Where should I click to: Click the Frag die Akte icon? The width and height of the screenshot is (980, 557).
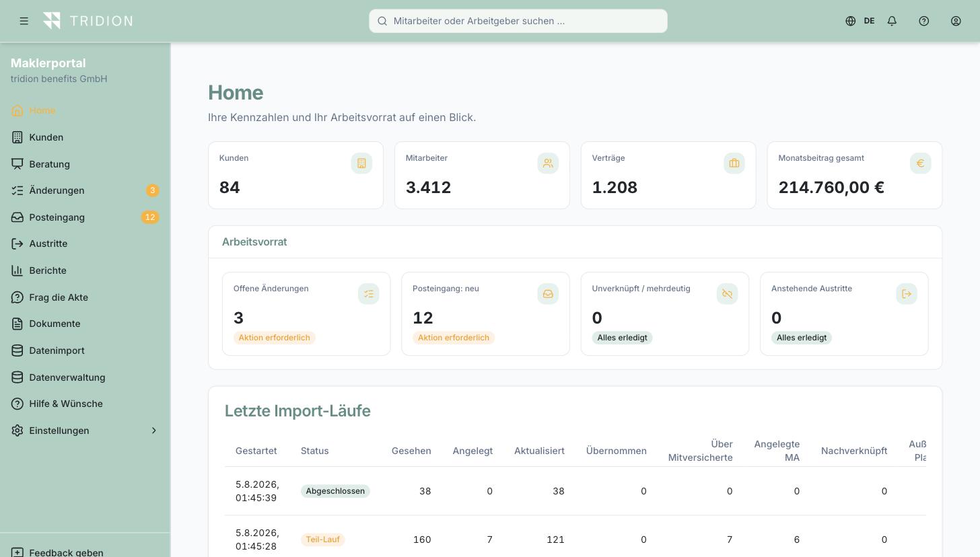coord(17,297)
